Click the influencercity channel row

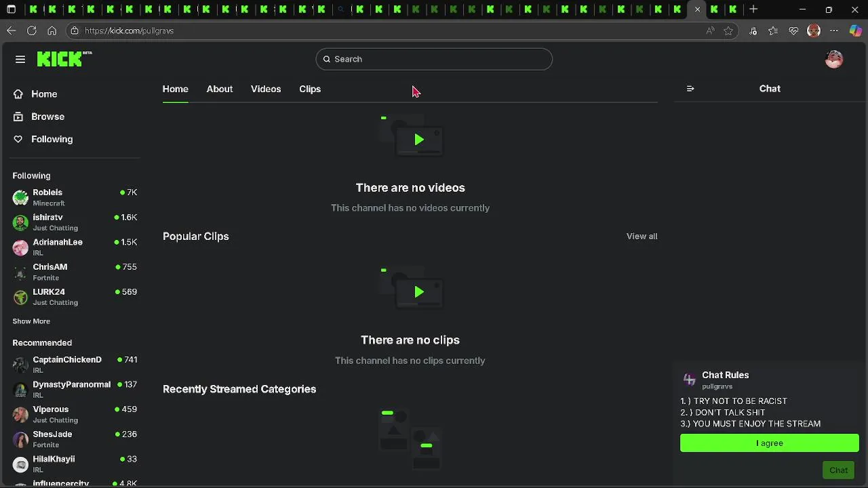(x=75, y=483)
